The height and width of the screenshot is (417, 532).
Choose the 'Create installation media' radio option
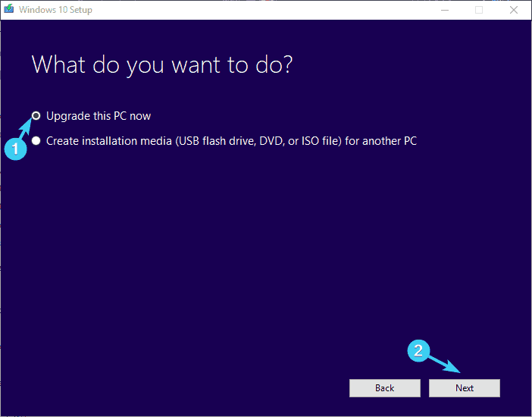36,140
